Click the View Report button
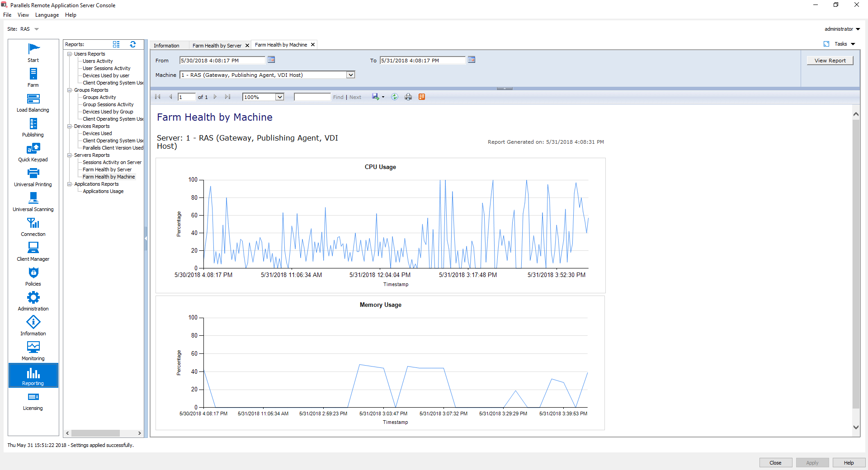The width and height of the screenshot is (868, 470). (x=830, y=61)
